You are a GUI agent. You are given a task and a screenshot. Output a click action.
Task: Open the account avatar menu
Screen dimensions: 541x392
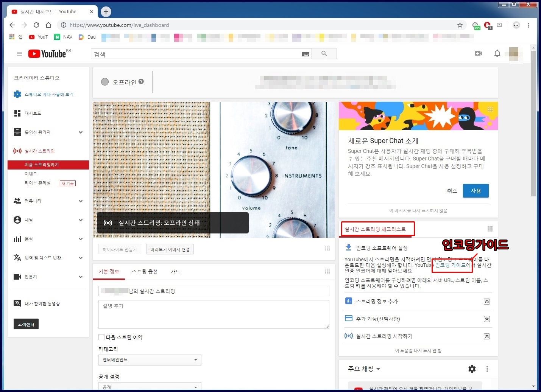(514, 54)
